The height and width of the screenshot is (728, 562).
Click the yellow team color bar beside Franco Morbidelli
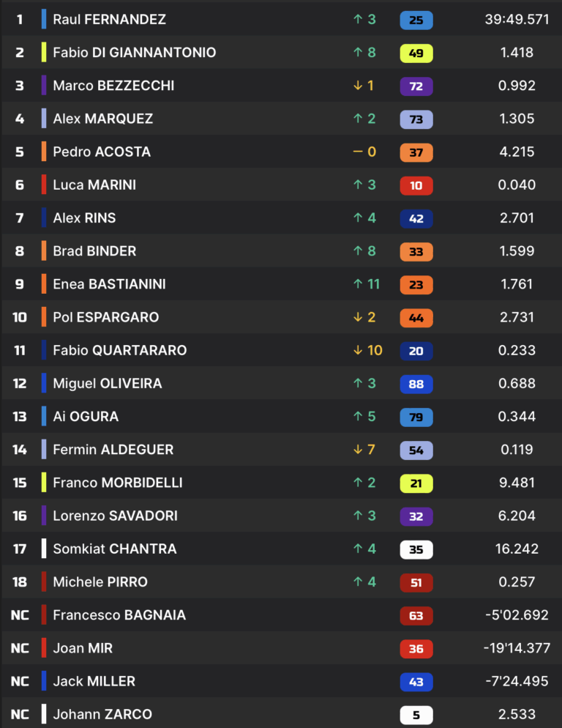click(45, 483)
